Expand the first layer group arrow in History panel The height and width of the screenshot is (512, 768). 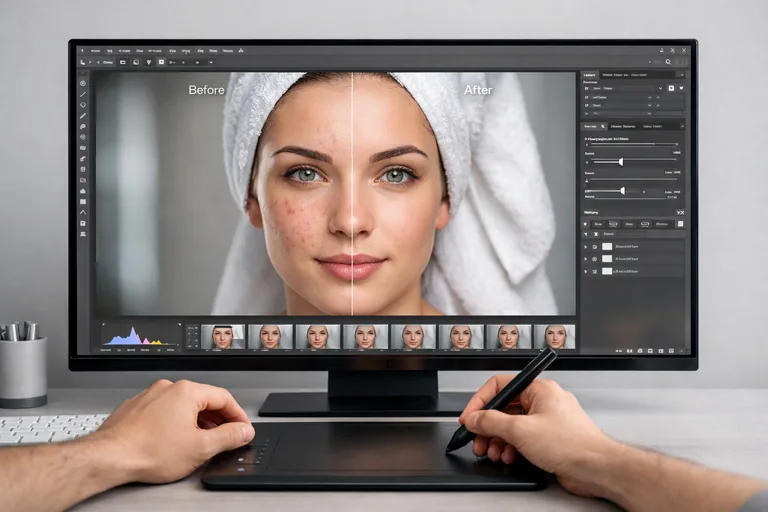pos(586,246)
